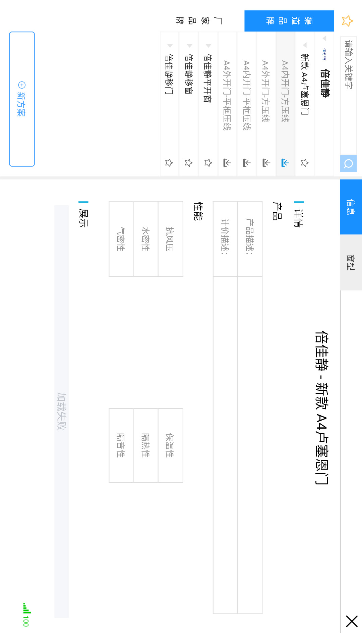Click the 倍佳静 - 新款 A4卢塞恩门 title

coord(322,408)
